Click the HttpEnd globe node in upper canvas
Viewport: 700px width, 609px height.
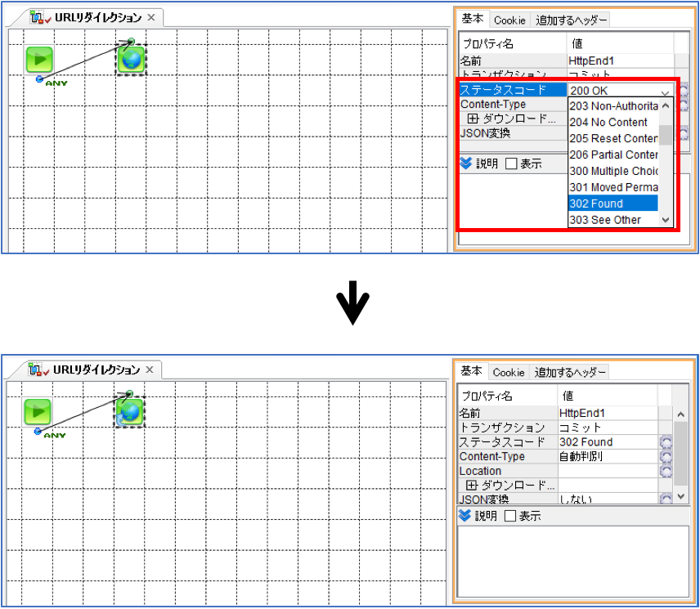[131, 60]
